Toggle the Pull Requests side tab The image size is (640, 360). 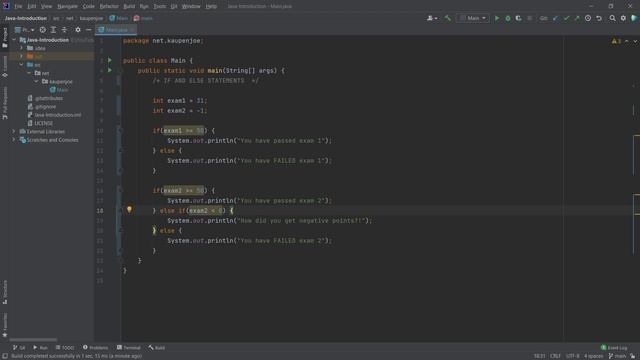click(x=5, y=103)
